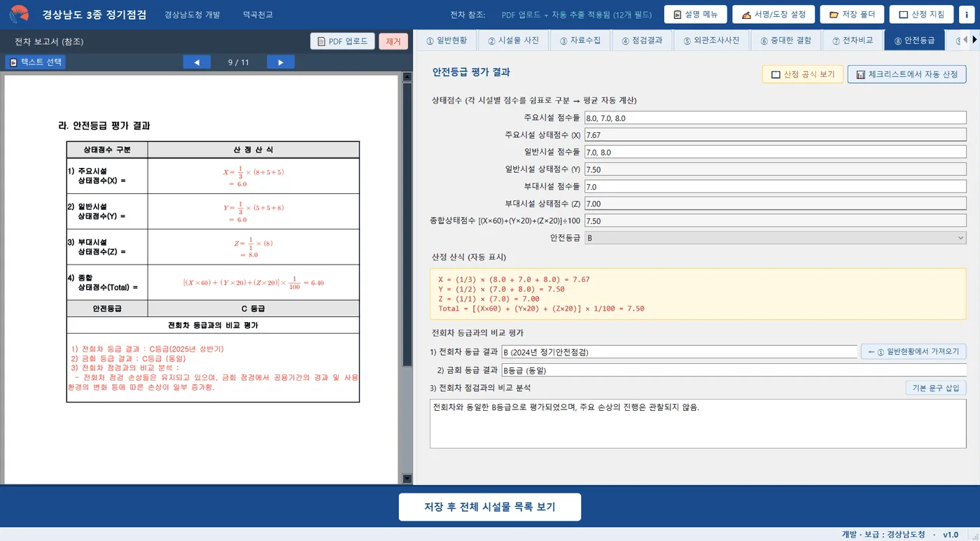This screenshot has width=980, height=541.
Task: Open the 저장 폴더
Action: 852,15
